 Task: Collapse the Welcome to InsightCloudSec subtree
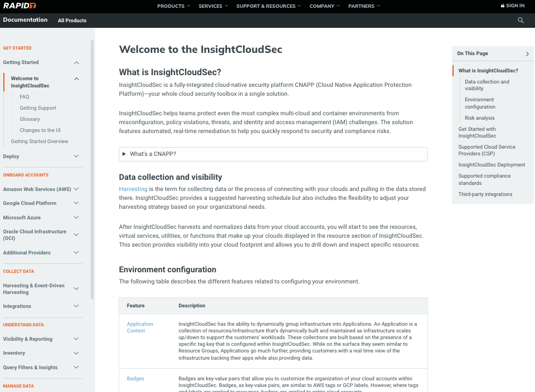click(76, 79)
